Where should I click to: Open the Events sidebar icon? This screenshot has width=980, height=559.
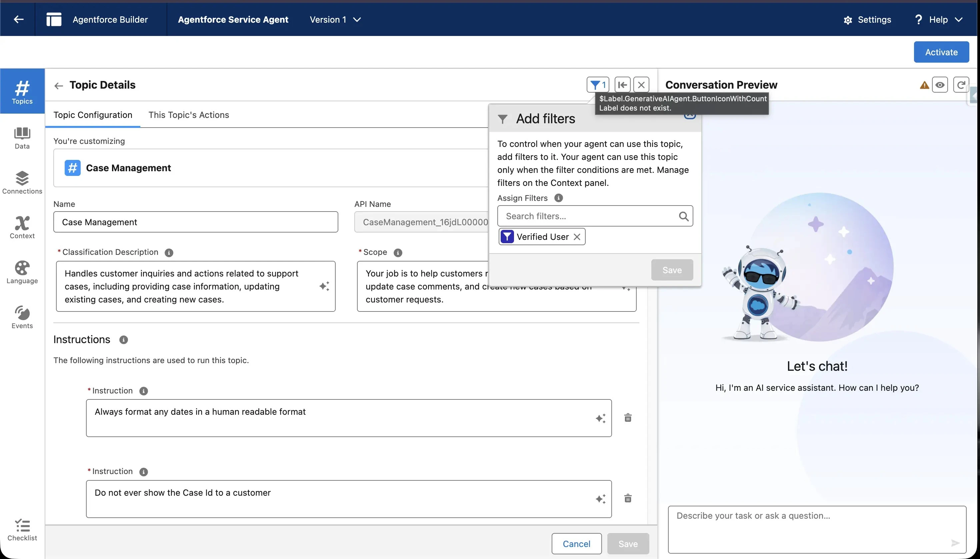pyautogui.click(x=22, y=317)
